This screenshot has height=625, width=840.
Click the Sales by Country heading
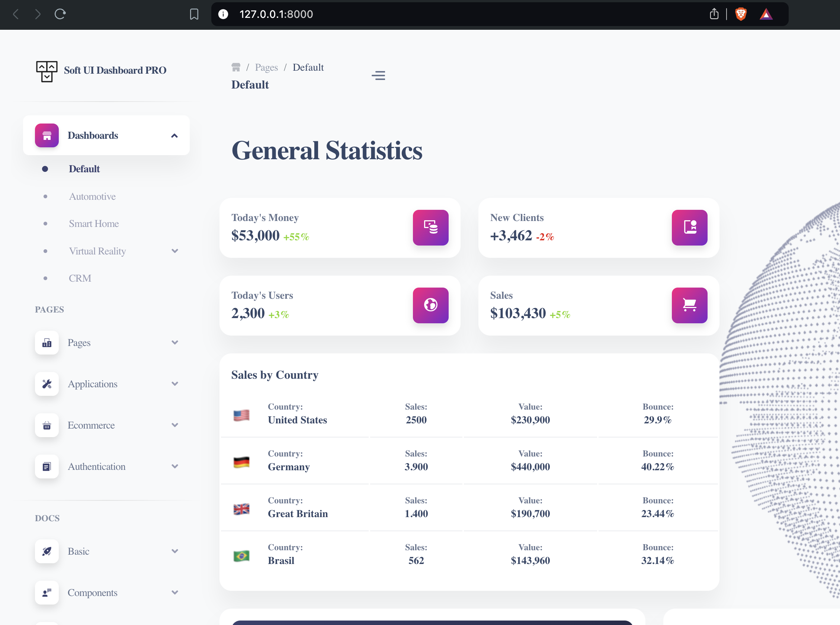tap(275, 375)
